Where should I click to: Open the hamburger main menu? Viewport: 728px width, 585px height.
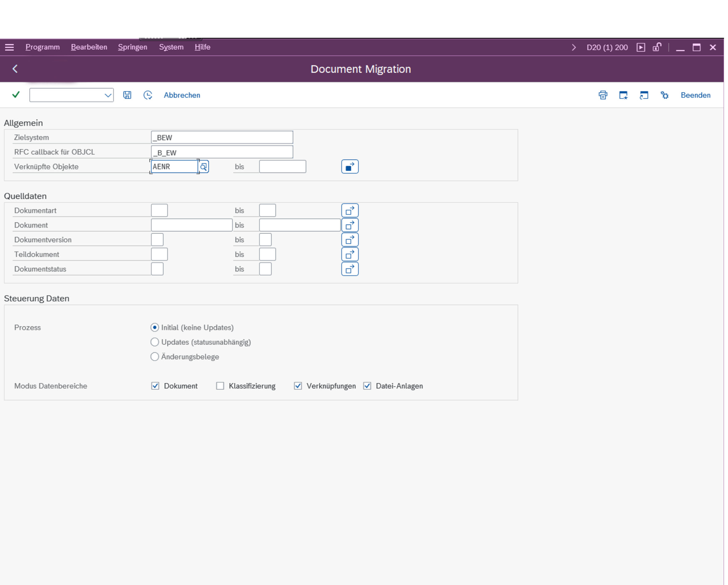(x=10, y=47)
